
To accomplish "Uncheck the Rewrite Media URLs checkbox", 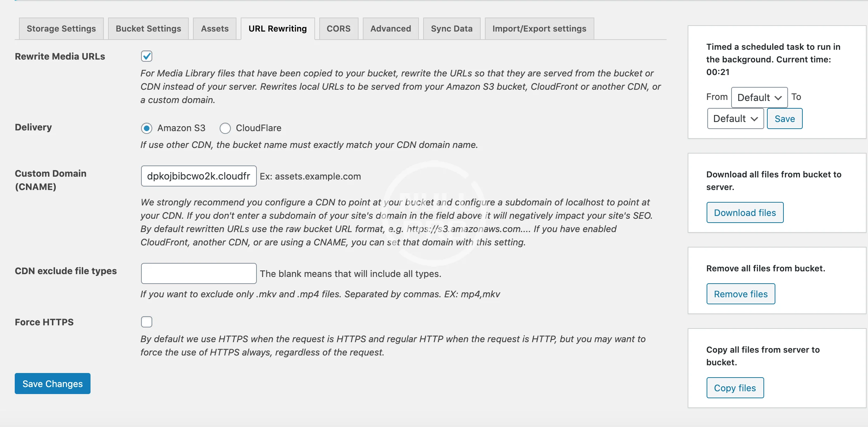I will click(x=147, y=56).
